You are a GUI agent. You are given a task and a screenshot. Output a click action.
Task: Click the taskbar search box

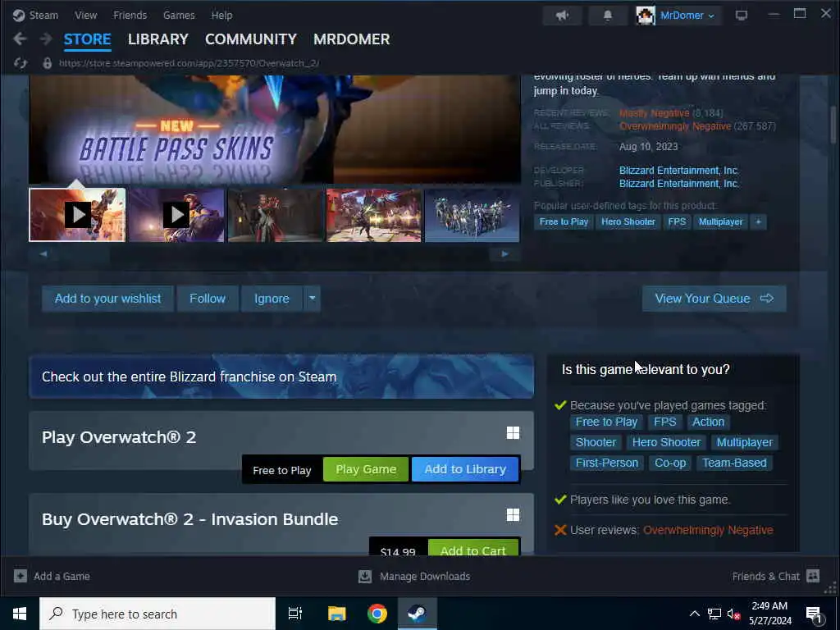point(157,614)
